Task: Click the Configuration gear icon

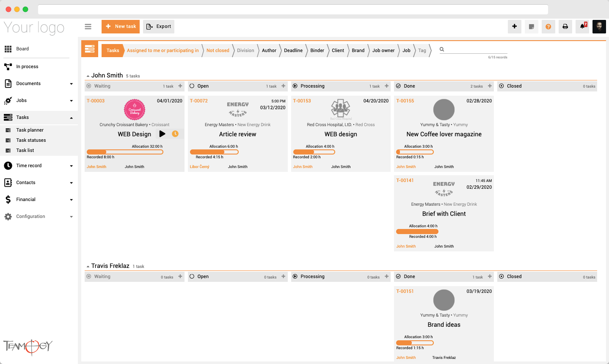Action: 8,216
